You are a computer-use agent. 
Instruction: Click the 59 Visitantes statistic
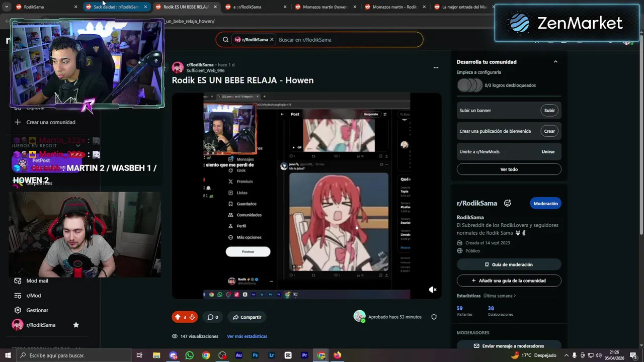[x=464, y=311]
